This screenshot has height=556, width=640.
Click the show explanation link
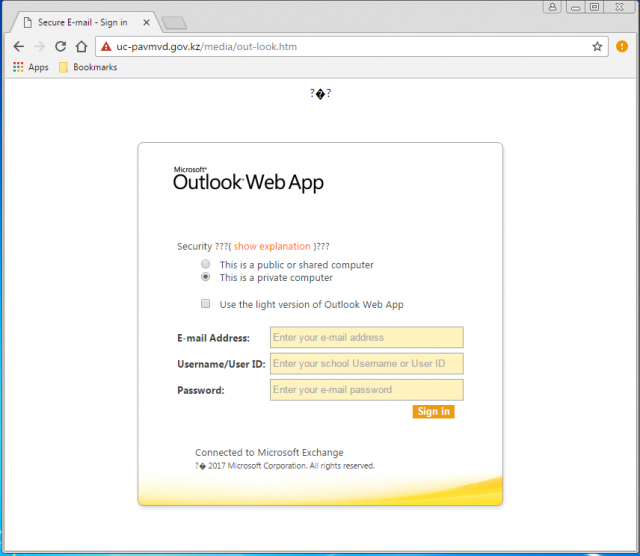pyautogui.click(x=272, y=246)
